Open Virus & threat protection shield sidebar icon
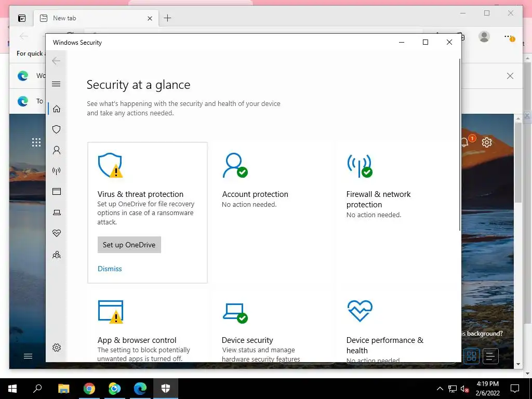The width and height of the screenshot is (532, 399). click(57, 129)
